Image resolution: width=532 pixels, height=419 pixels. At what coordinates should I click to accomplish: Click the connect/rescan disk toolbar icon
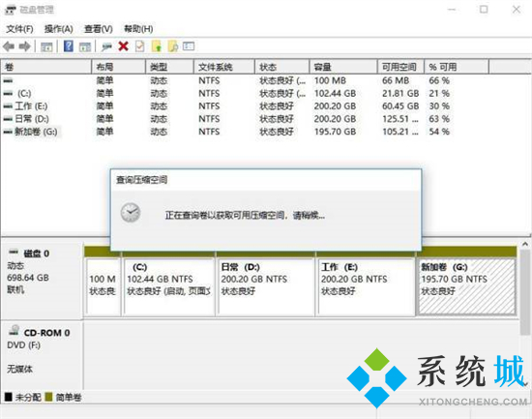[x=106, y=46]
